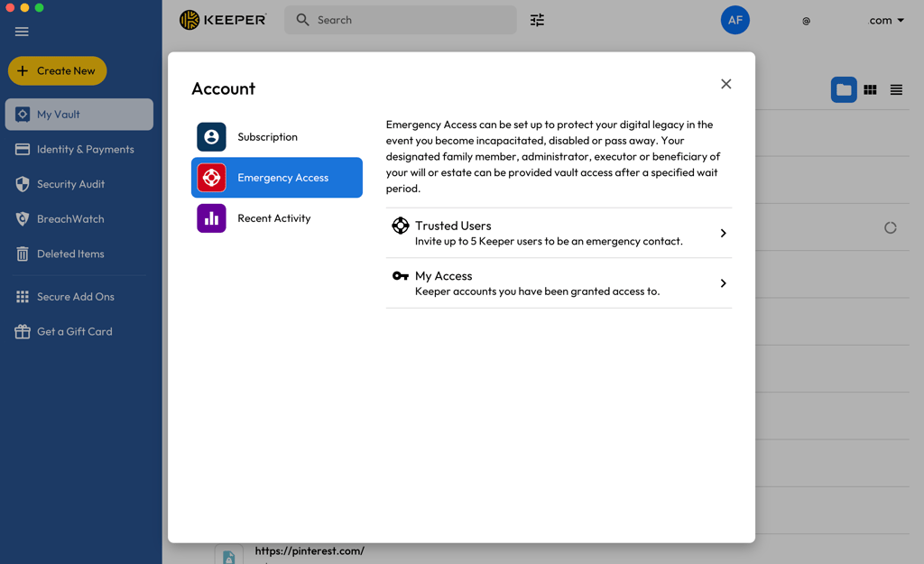Click the Keeper logo
The width and height of the screenshot is (924, 564).
point(223,20)
